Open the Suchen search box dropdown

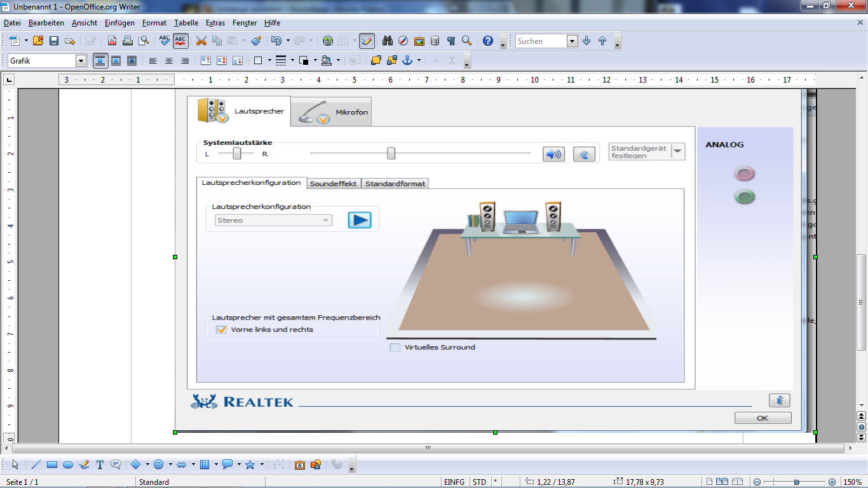click(x=572, y=41)
